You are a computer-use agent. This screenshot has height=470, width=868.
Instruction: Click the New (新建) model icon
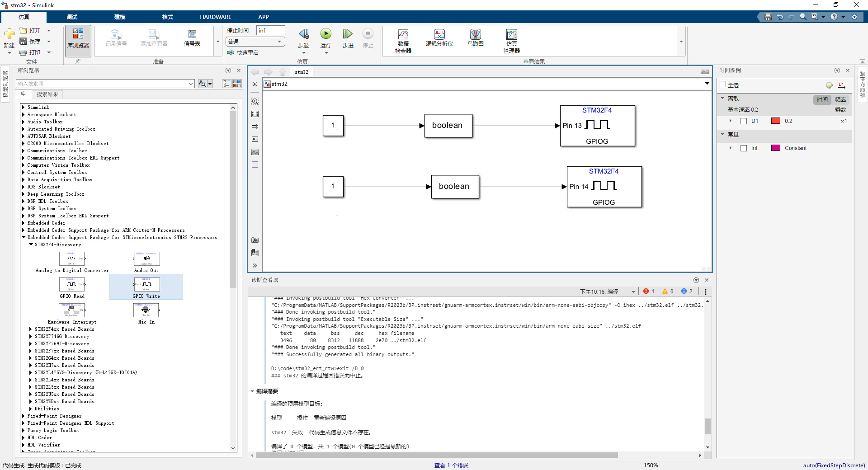9,34
